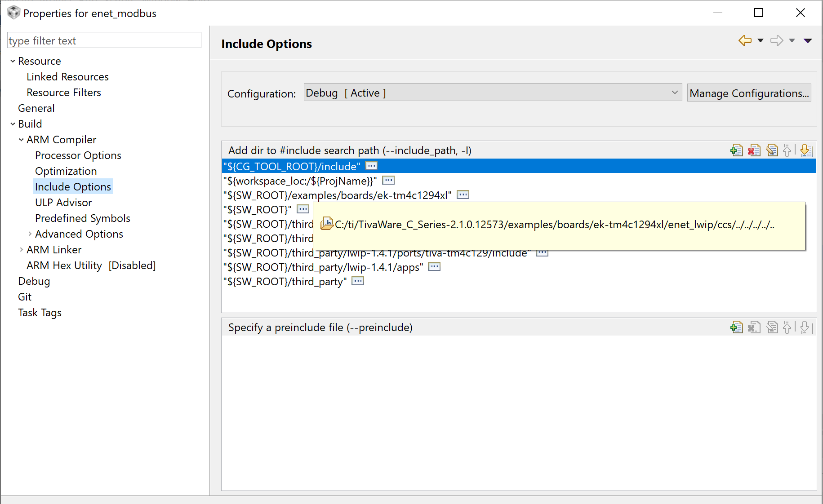Click ellipsis button beside ${CG_TOOL_ROOT}/include
The height and width of the screenshot is (504, 823).
(371, 166)
